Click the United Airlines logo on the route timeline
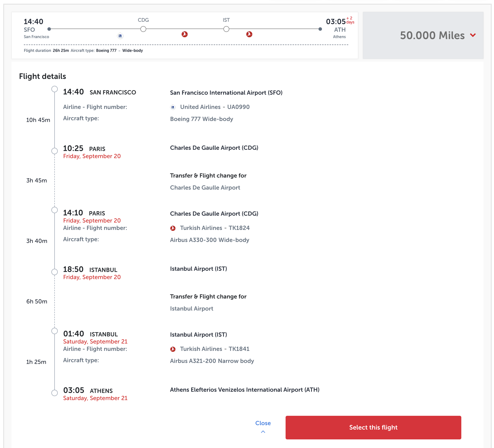494x448 pixels. click(120, 36)
